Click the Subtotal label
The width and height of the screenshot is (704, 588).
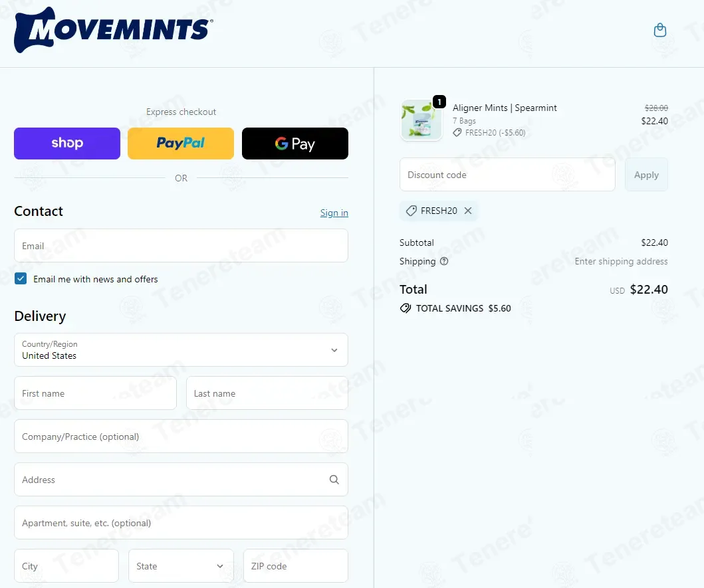pyautogui.click(x=417, y=243)
